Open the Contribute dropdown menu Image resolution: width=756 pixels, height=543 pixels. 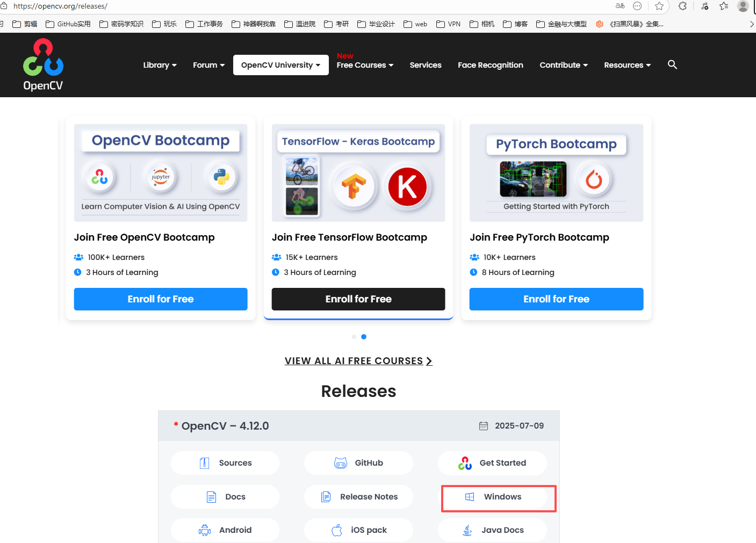click(x=564, y=65)
